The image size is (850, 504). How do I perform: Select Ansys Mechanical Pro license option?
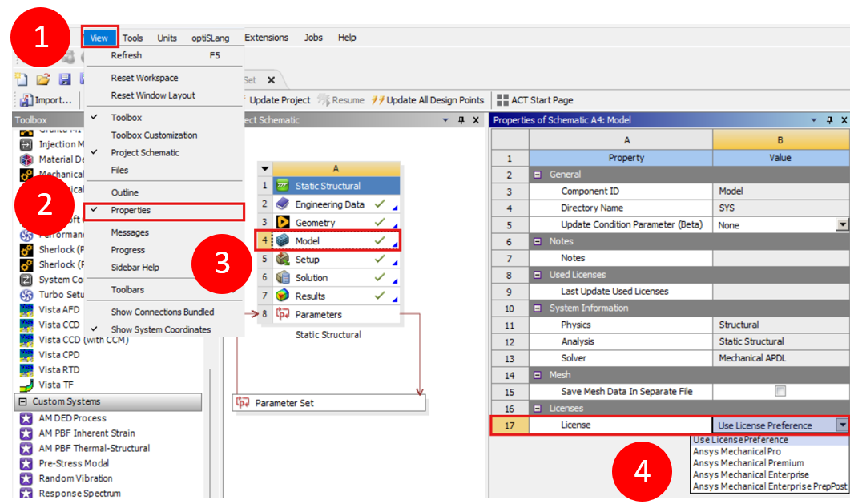737,451
